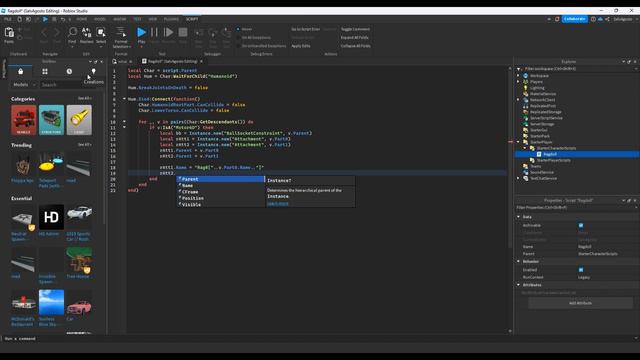The height and width of the screenshot is (360, 640).
Task: Toggle the Enabled property checkbox
Action: tap(581, 270)
